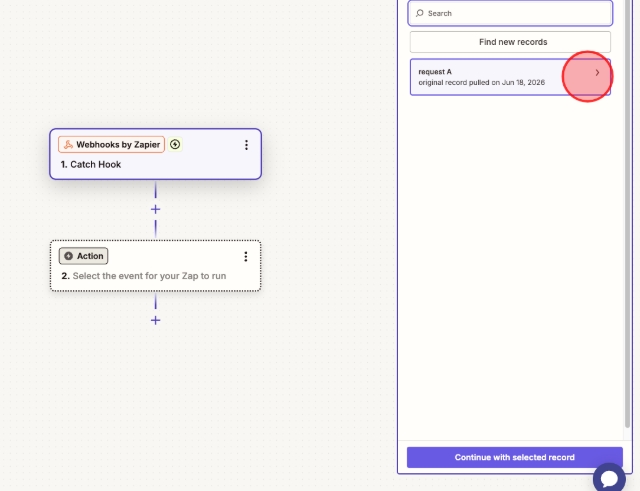Click the instant trigger lightning icon
This screenshot has width=640, height=491.
(x=175, y=144)
